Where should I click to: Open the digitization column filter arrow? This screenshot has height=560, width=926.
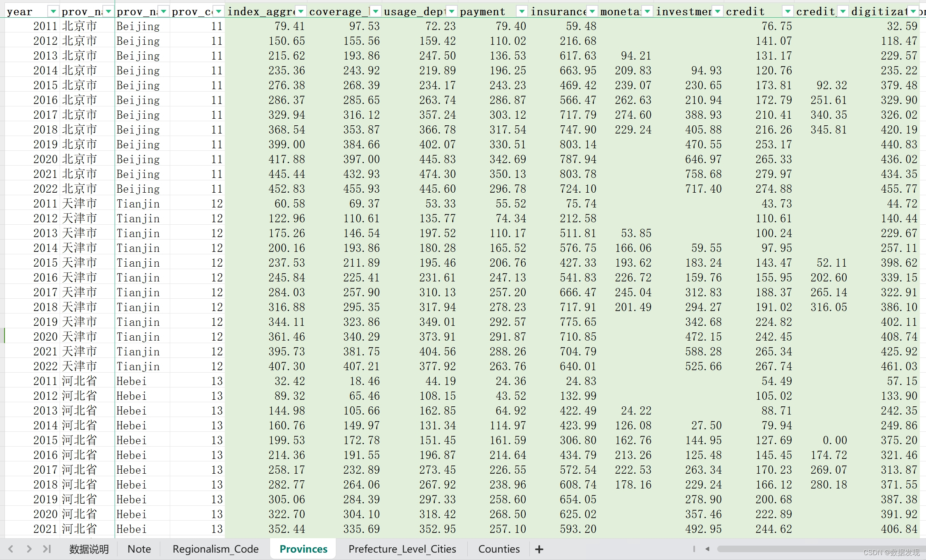point(913,12)
